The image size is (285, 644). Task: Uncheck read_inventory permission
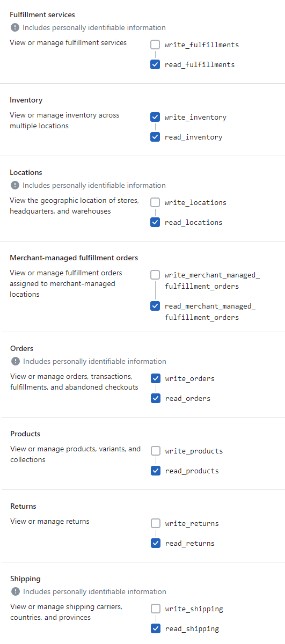[x=155, y=137]
